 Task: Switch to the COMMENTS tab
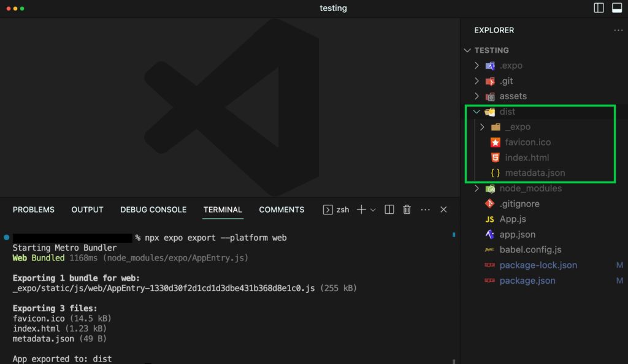[281, 210]
